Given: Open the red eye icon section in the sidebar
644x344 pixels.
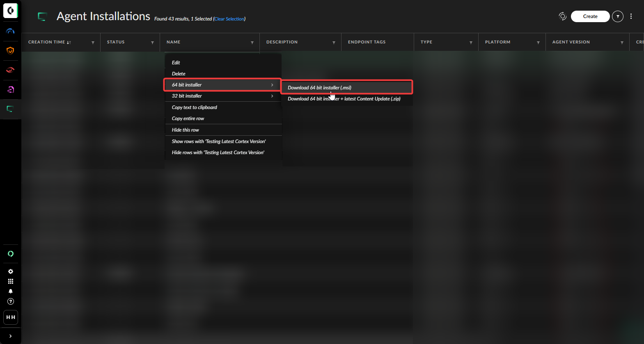Looking at the screenshot, I should [10, 70].
